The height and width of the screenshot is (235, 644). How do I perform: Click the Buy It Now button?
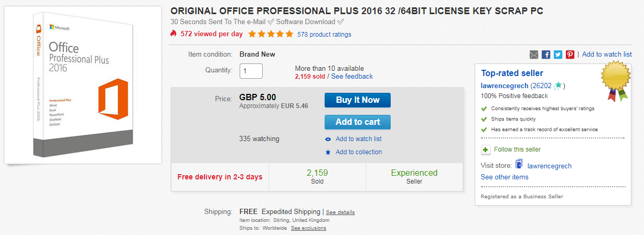(x=358, y=100)
